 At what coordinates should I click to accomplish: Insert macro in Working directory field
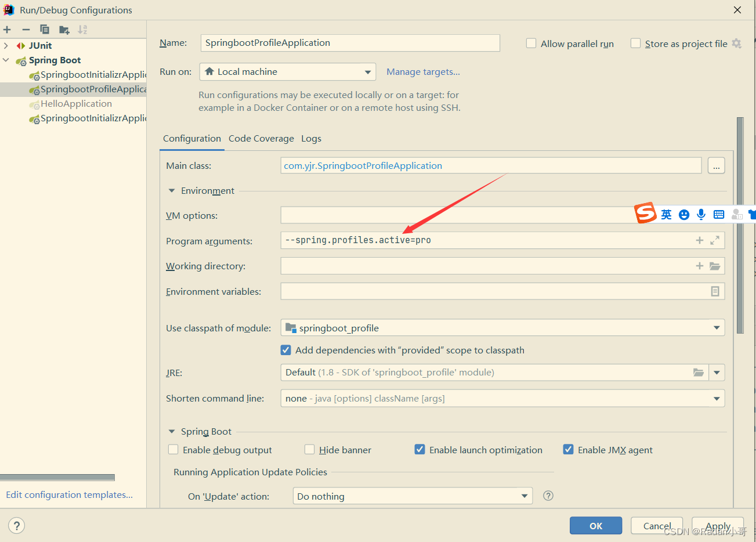[700, 266]
